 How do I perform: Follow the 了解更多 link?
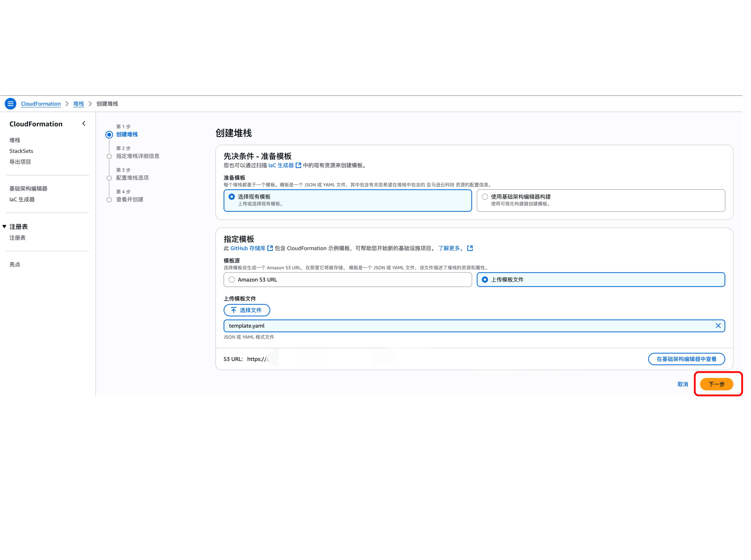[x=451, y=248]
